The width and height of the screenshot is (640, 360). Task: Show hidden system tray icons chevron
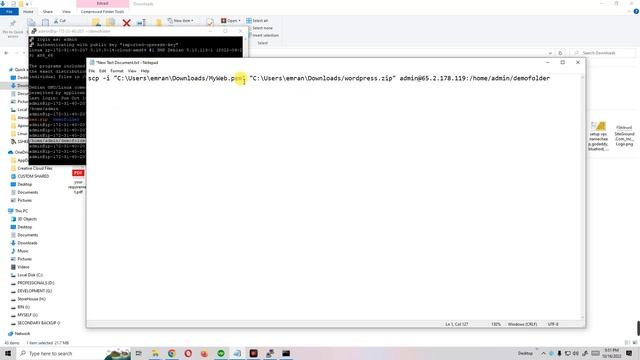(543, 353)
